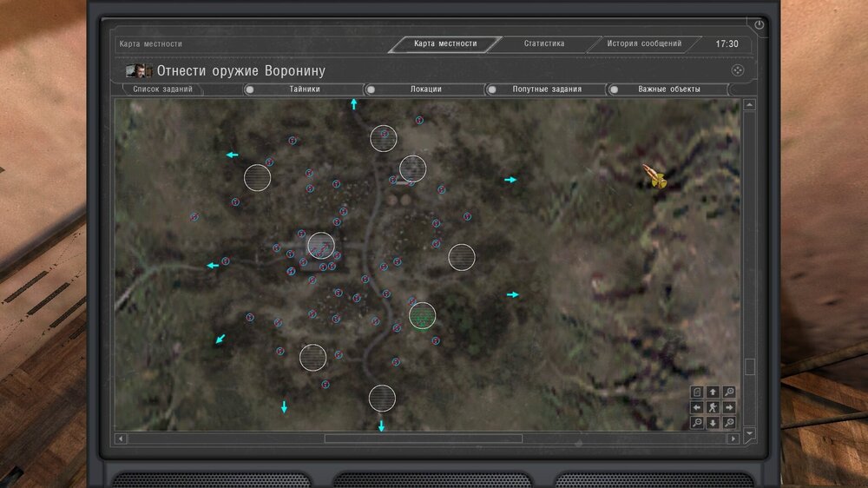The width and height of the screenshot is (868, 488).
Task: Toggle the Важные объекты filter
Action: 668,89
